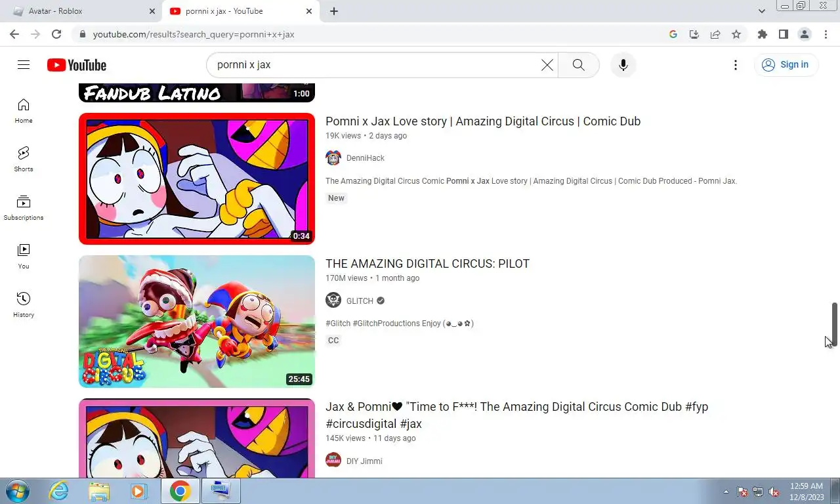This screenshot has width=840, height=504.
Task: Click the share page icon in address bar
Action: pyautogui.click(x=715, y=34)
